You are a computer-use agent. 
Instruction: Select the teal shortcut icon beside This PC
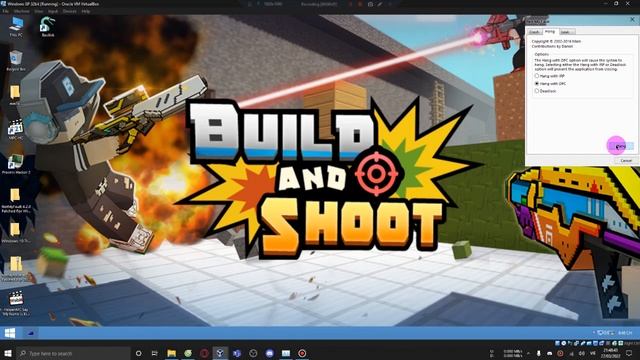point(48,27)
